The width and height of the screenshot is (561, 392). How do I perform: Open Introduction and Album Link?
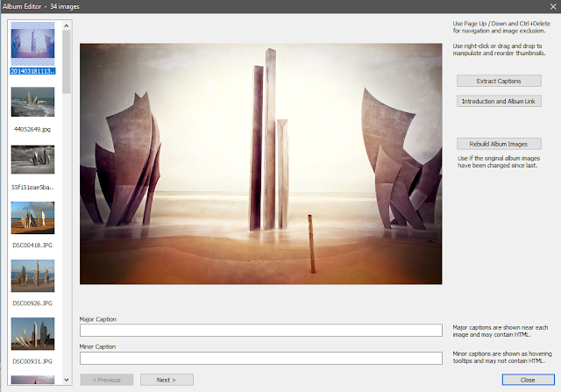(499, 102)
